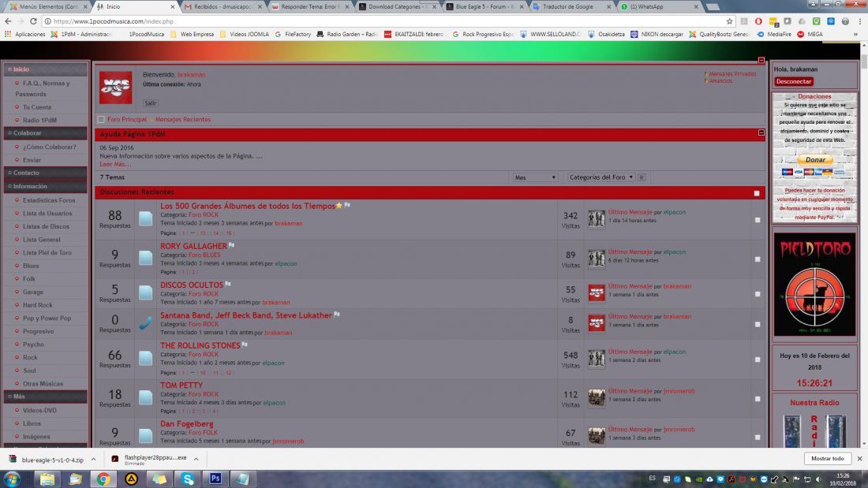Click the star icon after Los 500 Grandes Álbumes

click(339, 205)
